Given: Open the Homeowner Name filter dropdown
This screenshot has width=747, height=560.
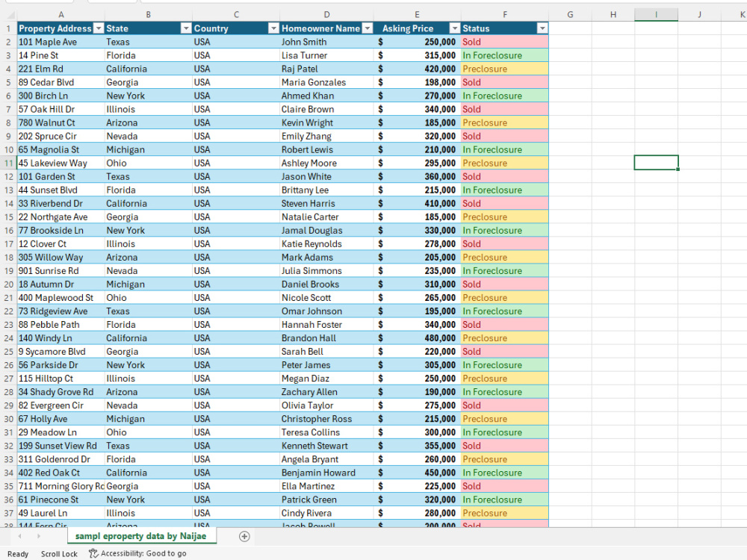Looking at the screenshot, I should tap(368, 28).
